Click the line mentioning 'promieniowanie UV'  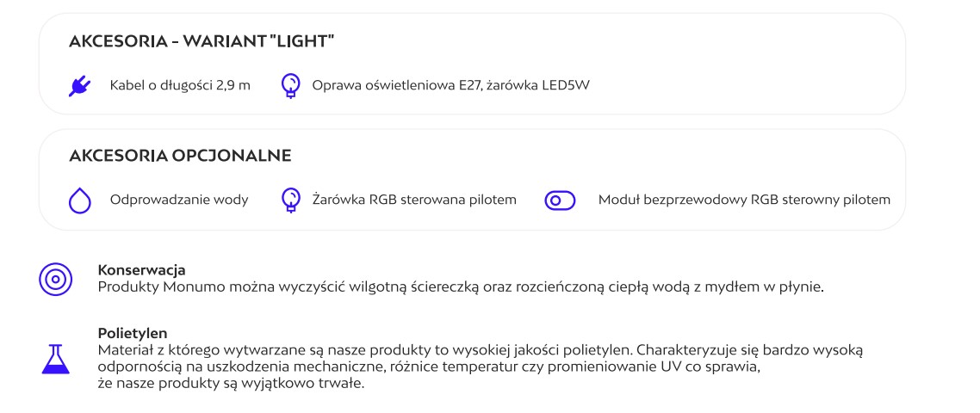430,365
